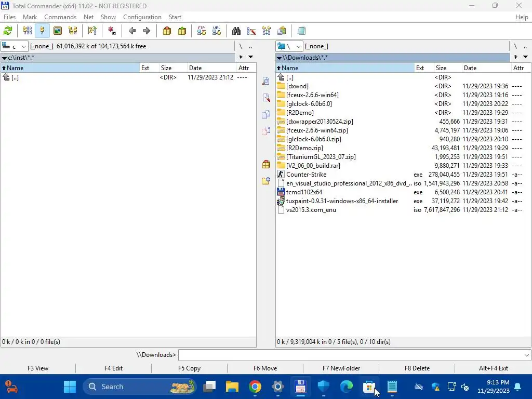This screenshot has width=532, height=399.
Task: Open File Explorer from taskbar
Action: click(x=232, y=387)
